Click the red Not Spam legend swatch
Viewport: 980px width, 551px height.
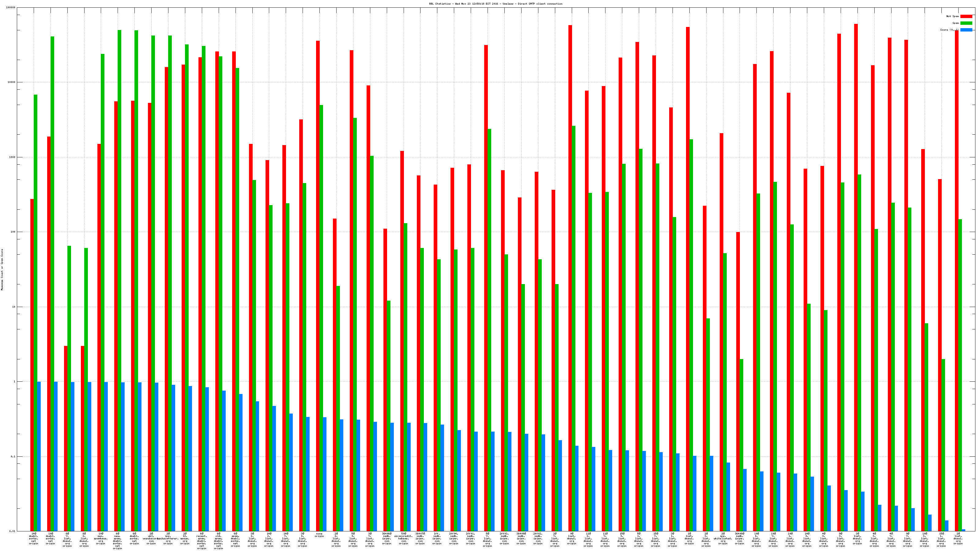[x=966, y=16]
